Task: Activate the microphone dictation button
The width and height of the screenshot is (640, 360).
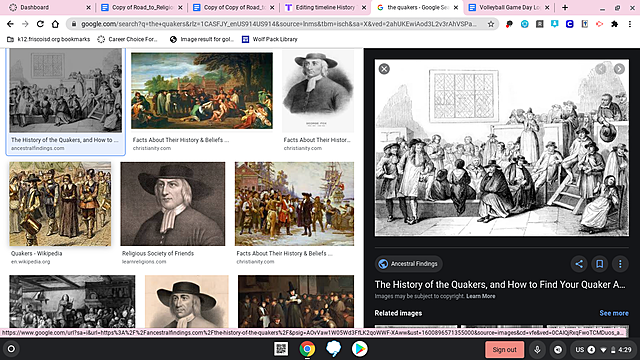Action: click(537, 349)
